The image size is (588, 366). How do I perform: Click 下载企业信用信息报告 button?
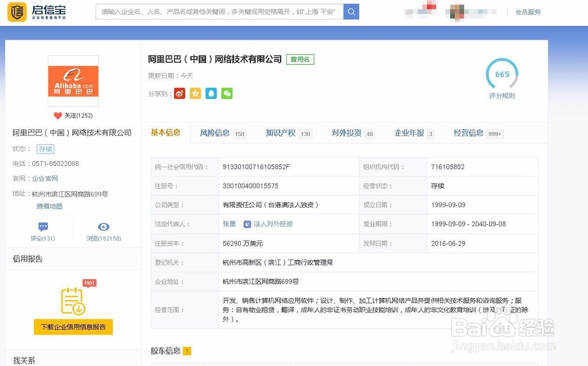coord(73,327)
